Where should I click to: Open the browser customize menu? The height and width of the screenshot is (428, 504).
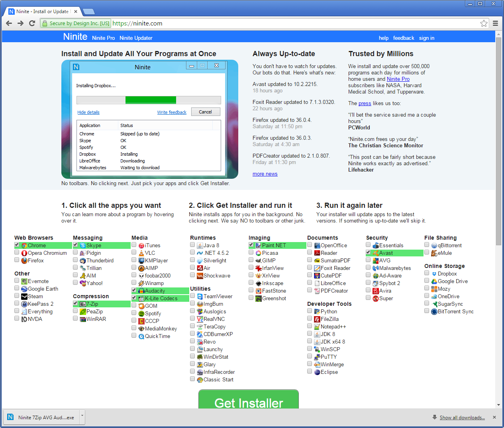495,23
